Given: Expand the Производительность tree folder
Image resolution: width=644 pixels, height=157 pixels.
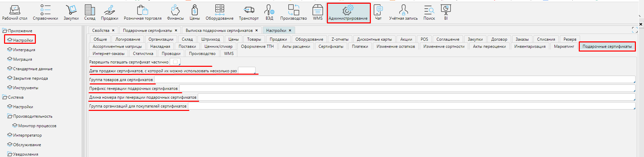Looking at the screenshot, I should pos(10,116).
